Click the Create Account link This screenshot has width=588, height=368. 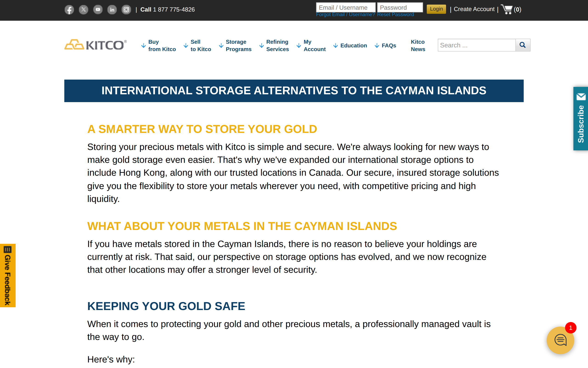474,9
